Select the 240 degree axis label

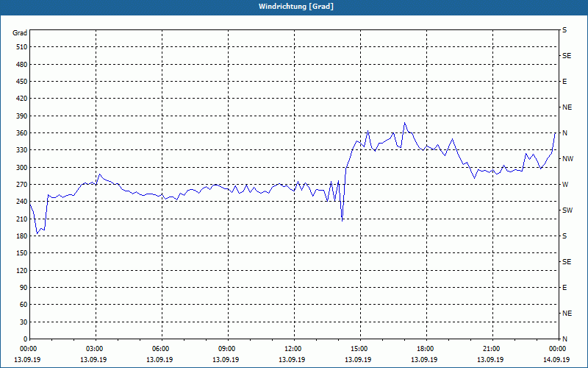coord(21,202)
